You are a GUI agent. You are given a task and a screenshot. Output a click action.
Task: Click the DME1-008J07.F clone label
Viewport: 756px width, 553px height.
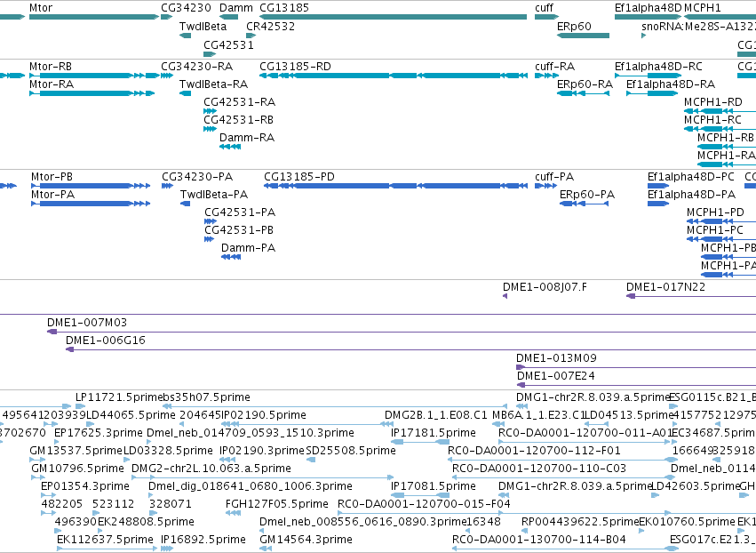(545, 287)
